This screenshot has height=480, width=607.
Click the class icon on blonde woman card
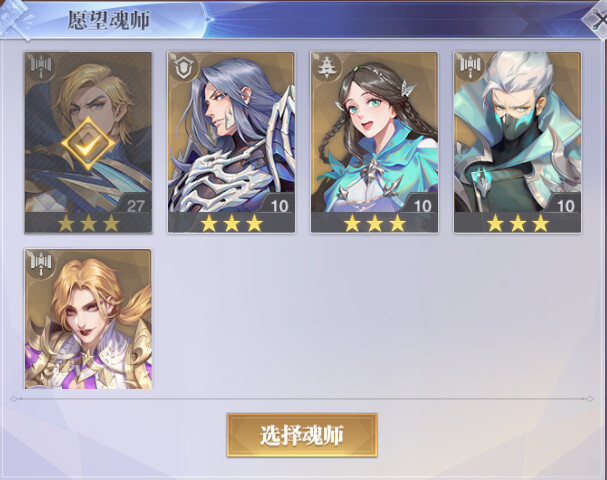click(x=41, y=264)
